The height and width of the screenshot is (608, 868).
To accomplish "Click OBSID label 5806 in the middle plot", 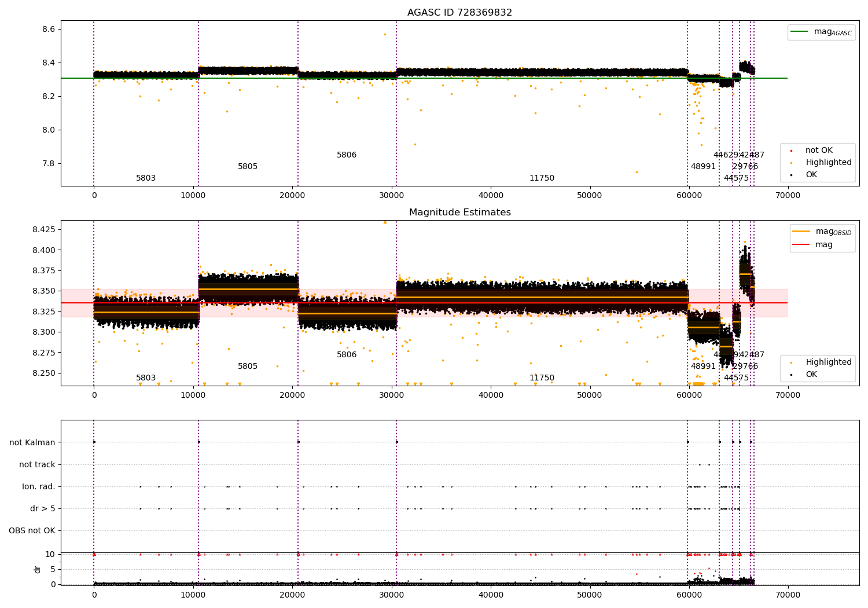I will click(347, 355).
